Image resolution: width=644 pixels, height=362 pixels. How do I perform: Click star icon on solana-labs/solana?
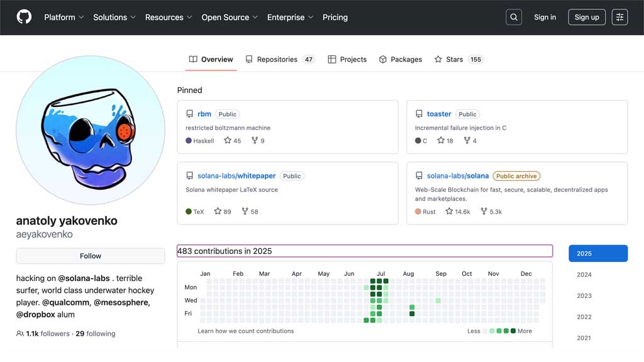[x=449, y=212]
